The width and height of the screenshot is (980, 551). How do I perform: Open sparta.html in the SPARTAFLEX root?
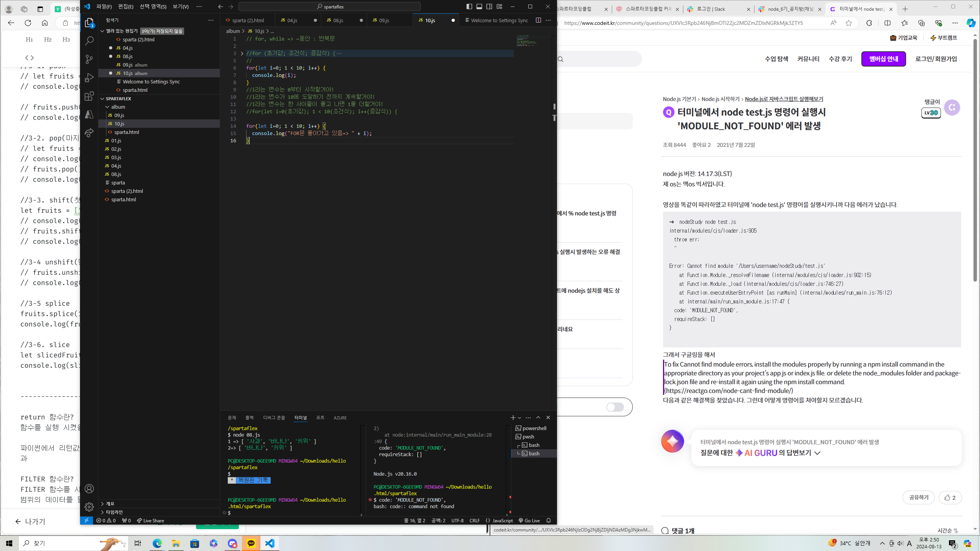point(123,199)
